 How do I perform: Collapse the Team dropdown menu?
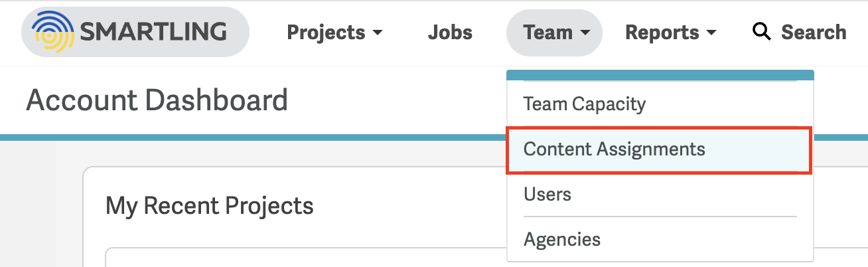(554, 32)
